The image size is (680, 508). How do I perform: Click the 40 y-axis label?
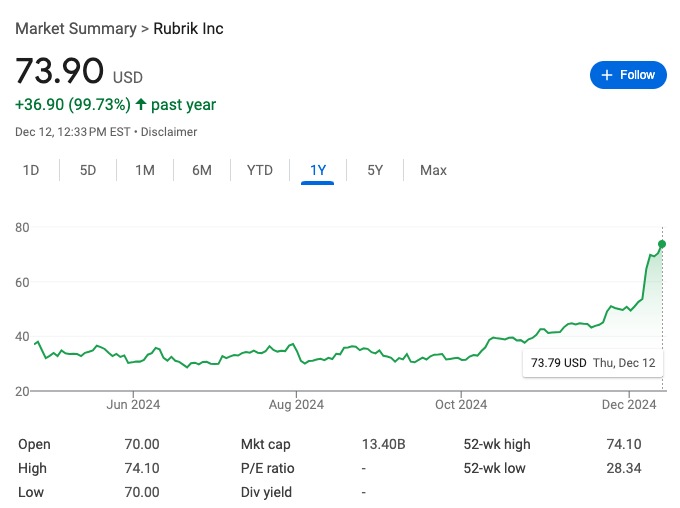click(x=22, y=337)
